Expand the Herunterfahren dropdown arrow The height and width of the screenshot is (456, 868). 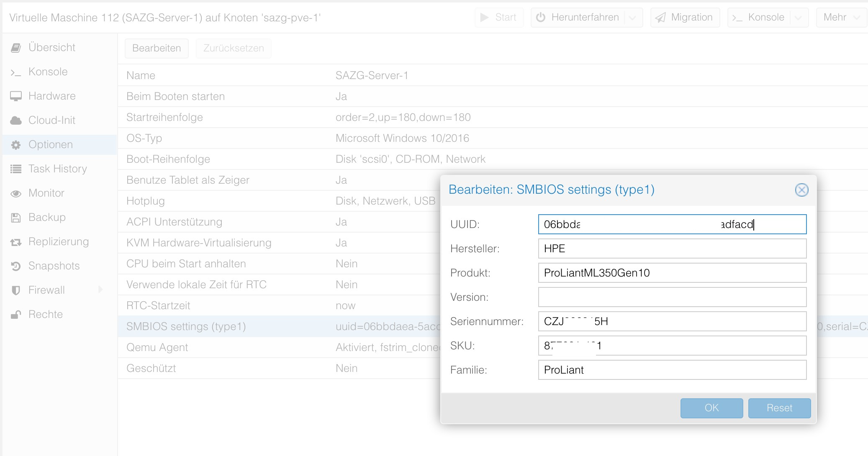633,18
